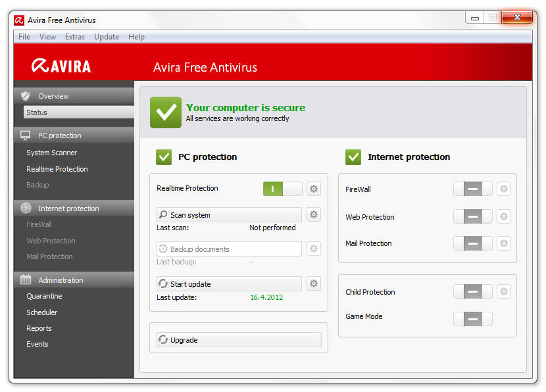Click the 'Not performed' last scan value
Screen dimensions: 546x392
(x=272, y=228)
